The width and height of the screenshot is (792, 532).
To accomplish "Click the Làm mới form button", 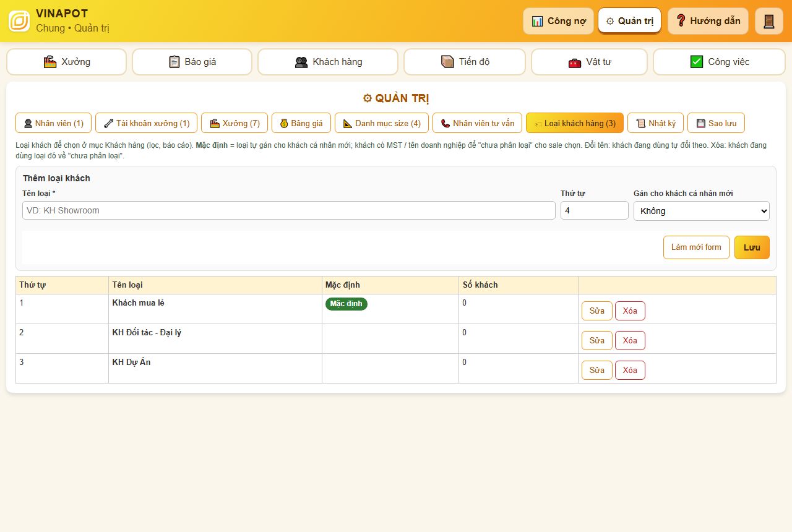I will 696,247.
